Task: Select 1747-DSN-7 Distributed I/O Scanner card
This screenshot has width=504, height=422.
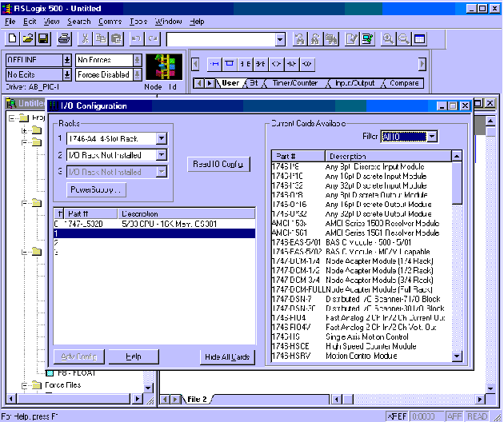Action: [362, 299]
